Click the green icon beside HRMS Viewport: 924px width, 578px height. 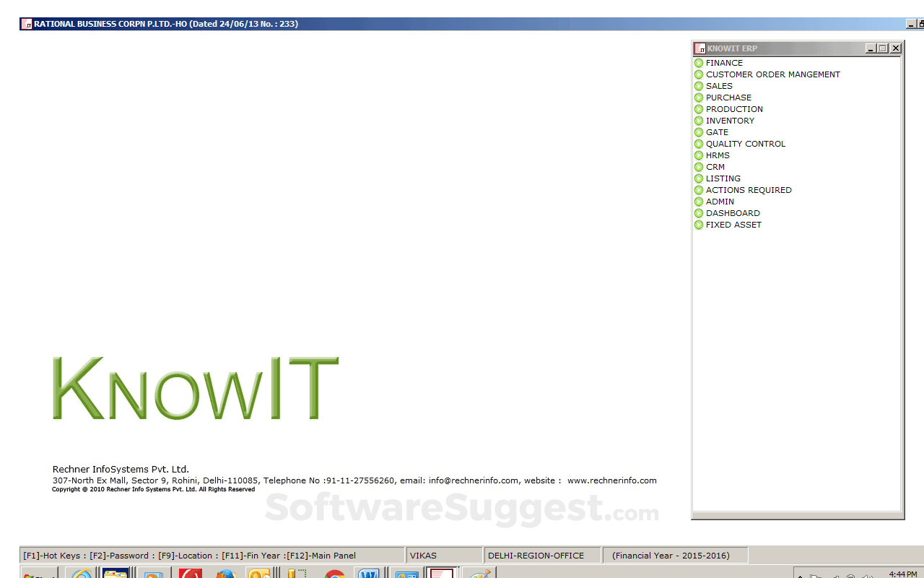pos(699,155)
